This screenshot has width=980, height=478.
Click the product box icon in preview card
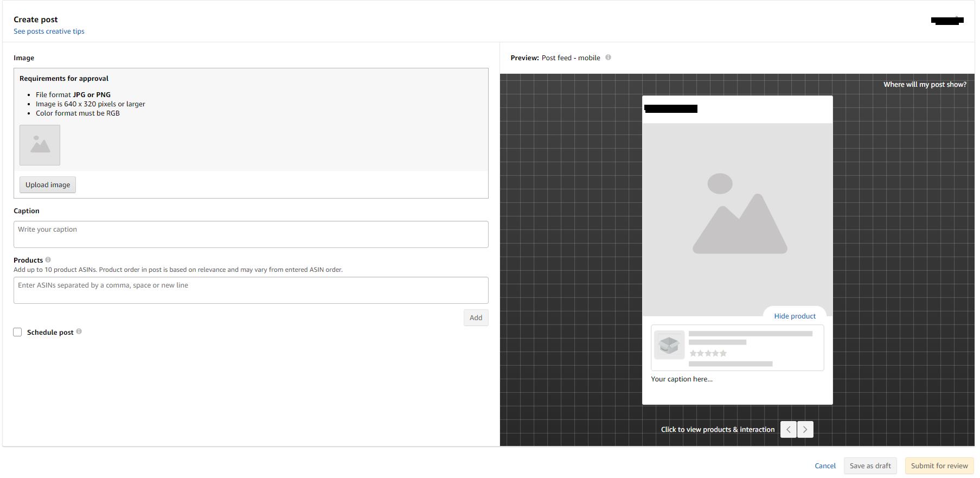click(669, 345)
